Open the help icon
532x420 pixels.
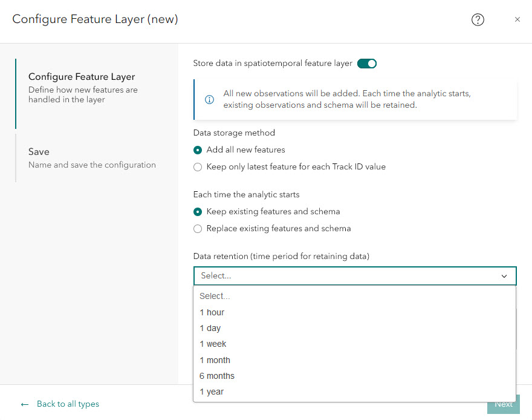coord(478,19)
